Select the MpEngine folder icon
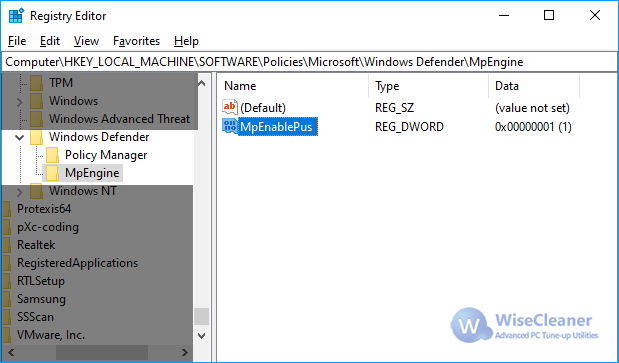 [53, 173]
